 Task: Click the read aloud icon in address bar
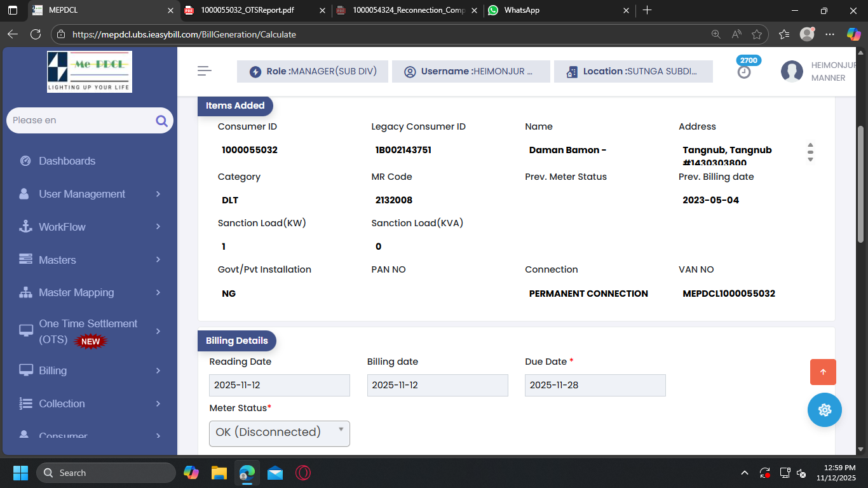736,34
